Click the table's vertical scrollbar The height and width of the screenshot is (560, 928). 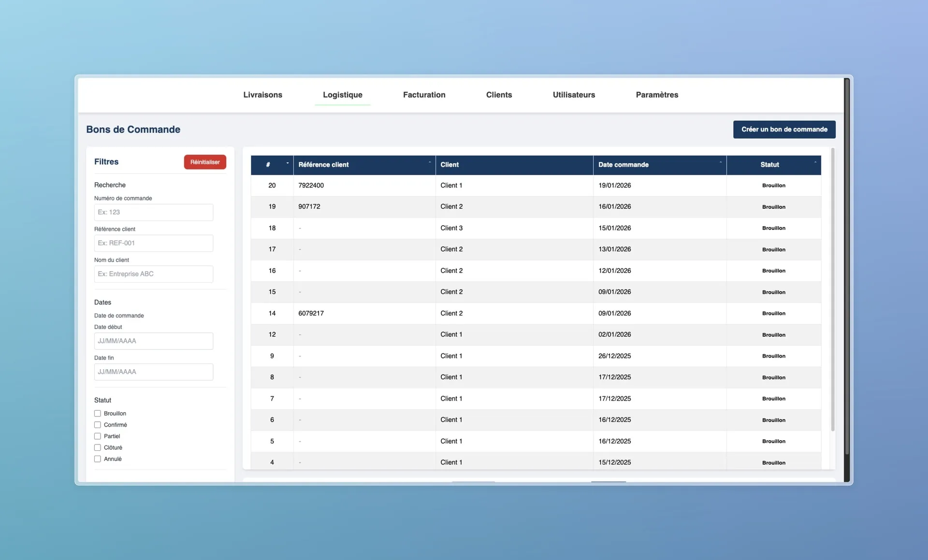(x=832, y=290)
